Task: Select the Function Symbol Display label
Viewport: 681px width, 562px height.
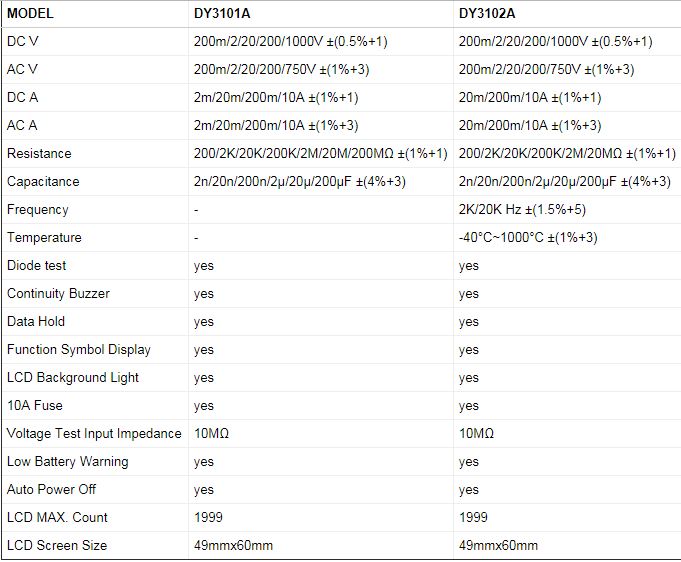Action: [x=79, y=350]
